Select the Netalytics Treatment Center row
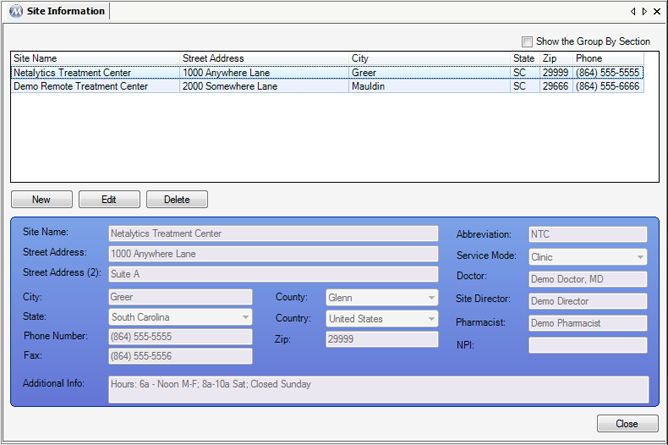668x445 pixels. pos(327,72)
